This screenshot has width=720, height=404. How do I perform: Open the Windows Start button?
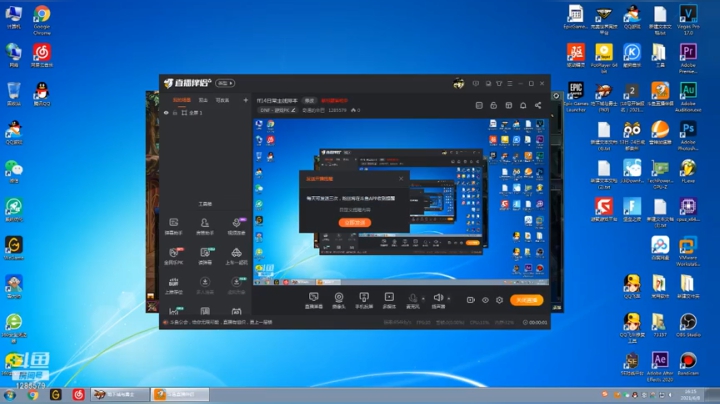[x=10, y=394]
